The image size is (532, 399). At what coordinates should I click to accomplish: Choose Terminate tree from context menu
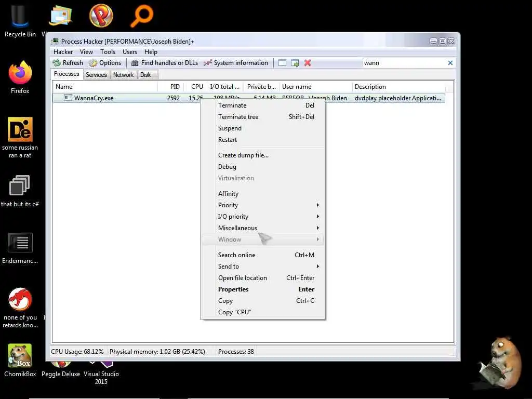click(262, 117)
